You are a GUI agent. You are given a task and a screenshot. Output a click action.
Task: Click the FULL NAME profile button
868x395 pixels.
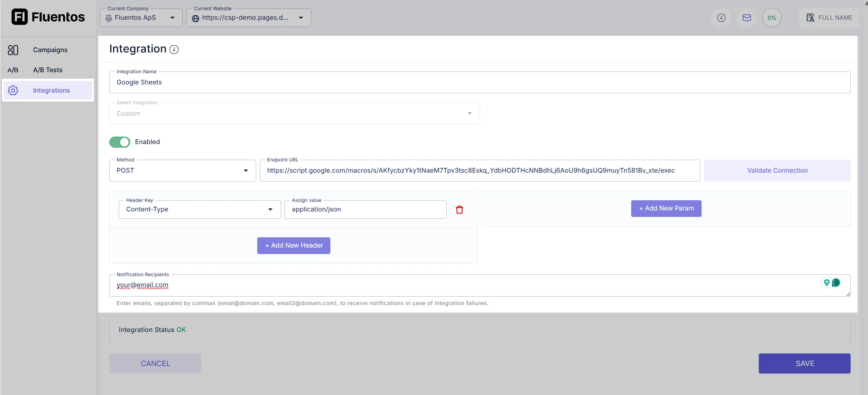(830, 17)
